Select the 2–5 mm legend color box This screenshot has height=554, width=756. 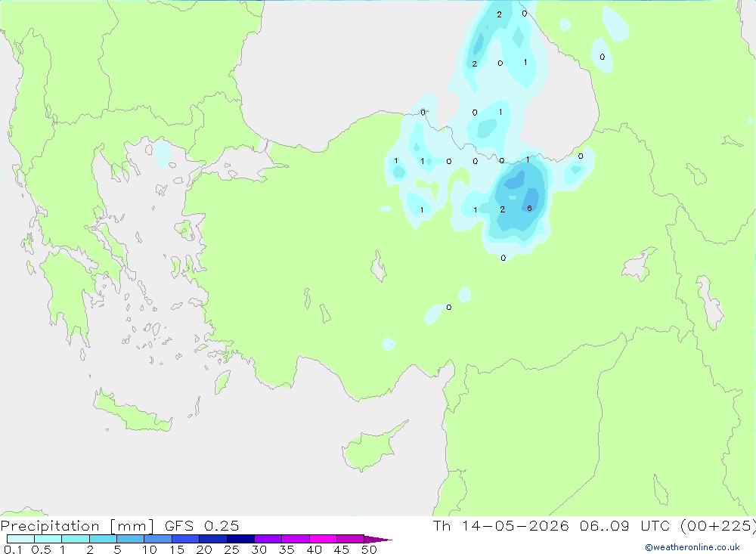(103, 539)
